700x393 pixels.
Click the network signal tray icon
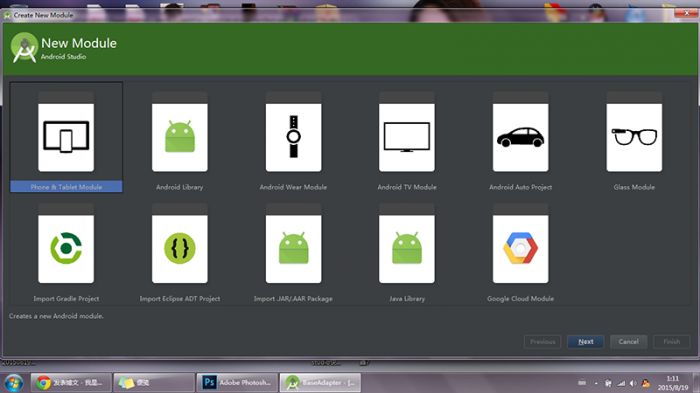point(621,383)
